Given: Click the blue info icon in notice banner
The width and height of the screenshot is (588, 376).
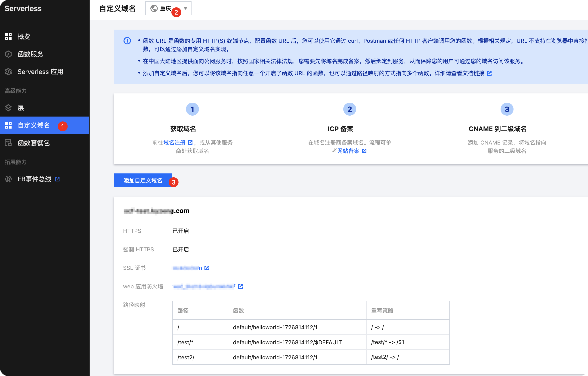Looking at the screenshot, I should tap(127, 41).
